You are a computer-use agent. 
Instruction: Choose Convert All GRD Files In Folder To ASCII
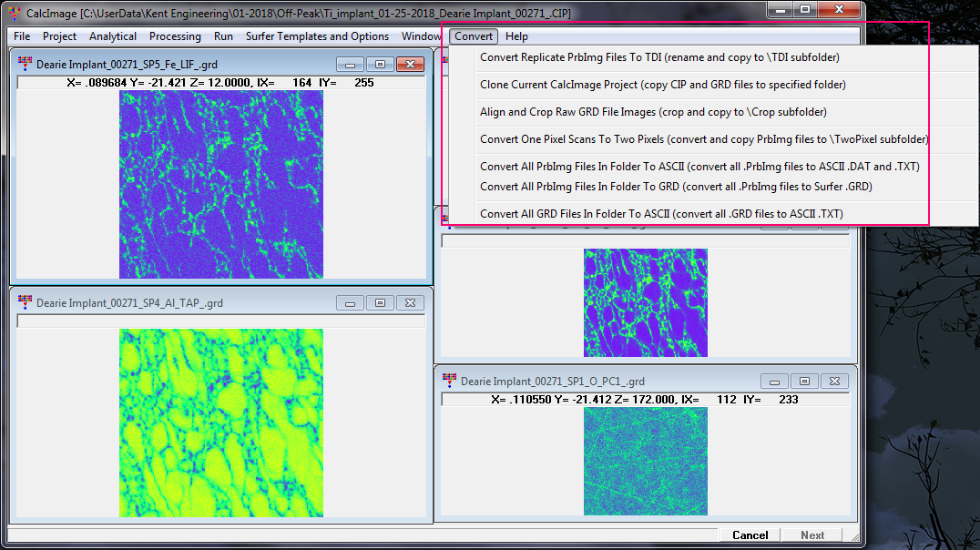[661, 214]
